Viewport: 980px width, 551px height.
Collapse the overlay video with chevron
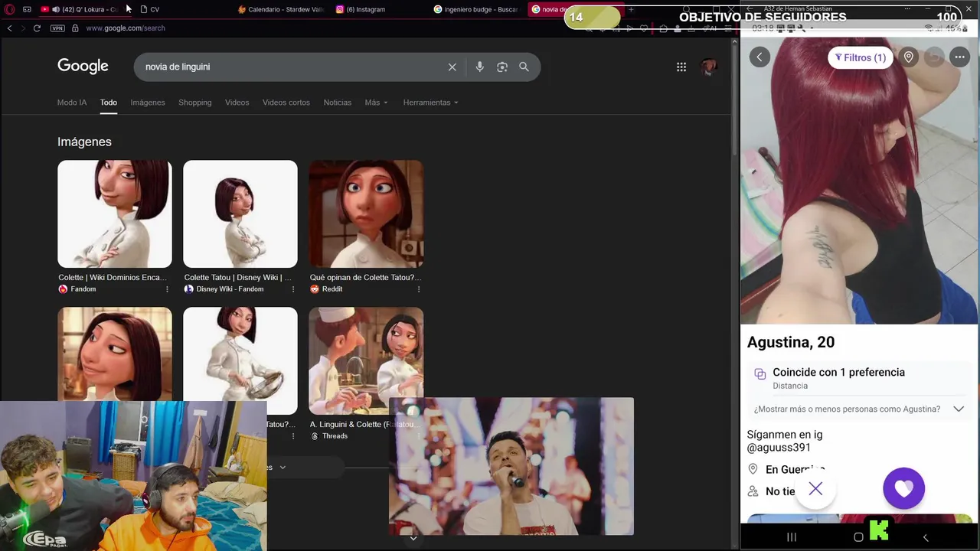pyautogui.click(x=413, y=539)
